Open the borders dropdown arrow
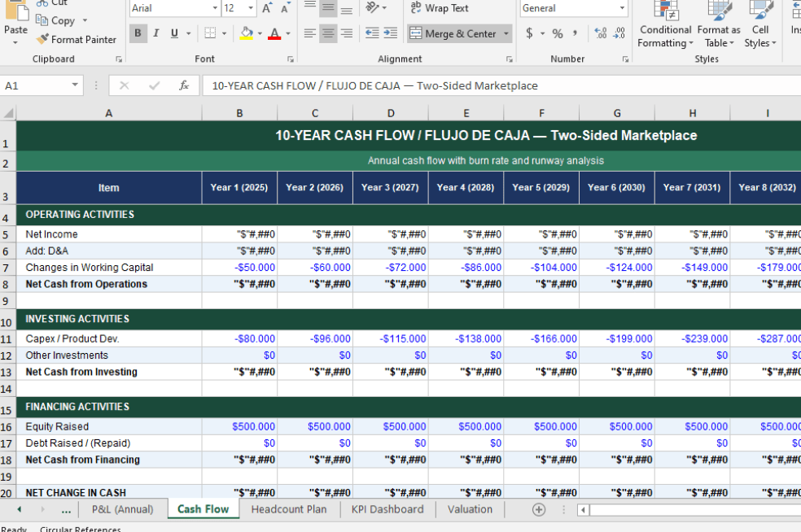This screenshot has width=801, height=532. [x=224, y=33]
